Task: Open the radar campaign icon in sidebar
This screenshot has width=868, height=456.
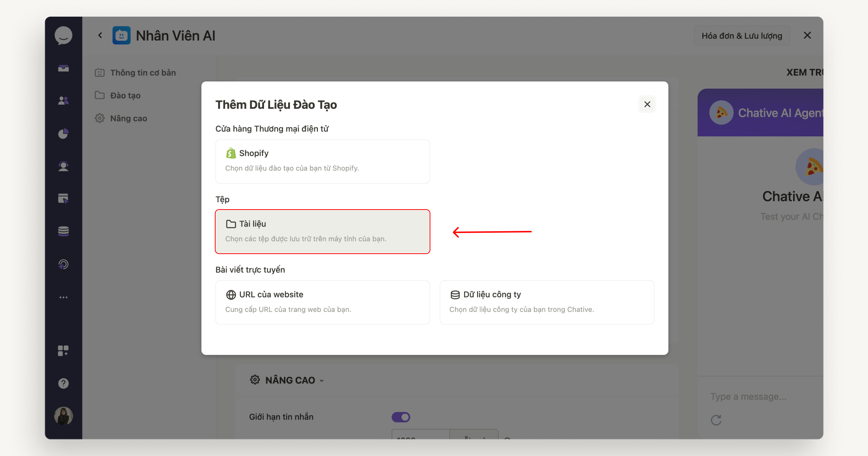Action: (63, 264)
